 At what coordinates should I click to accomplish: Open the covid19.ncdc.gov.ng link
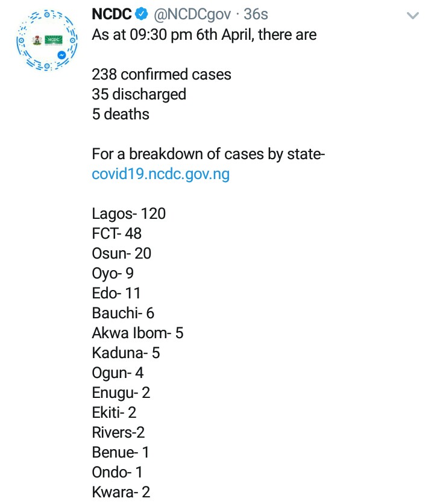click(160, 174)
